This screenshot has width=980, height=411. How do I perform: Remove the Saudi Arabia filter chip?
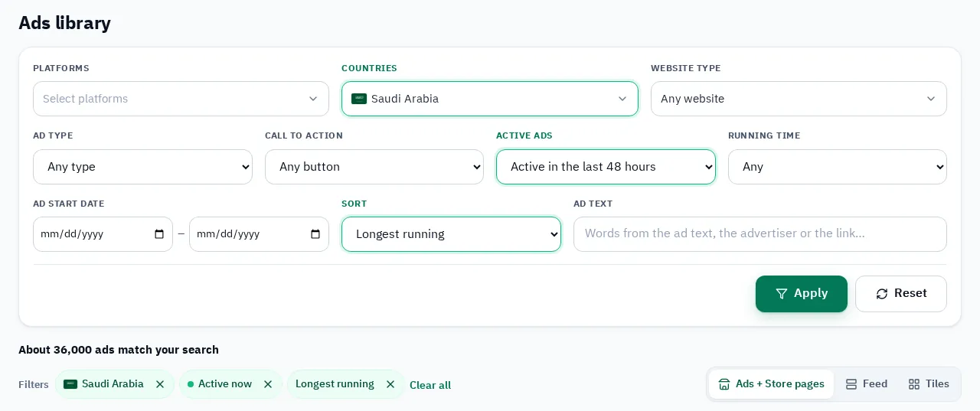tap(160, 384)
